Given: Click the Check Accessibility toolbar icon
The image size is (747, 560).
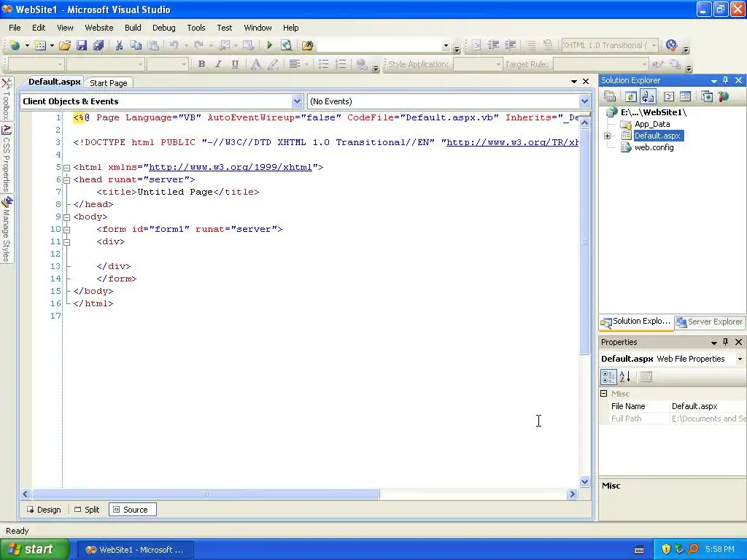Looking at the screenshot, I should tap(671, 45).
